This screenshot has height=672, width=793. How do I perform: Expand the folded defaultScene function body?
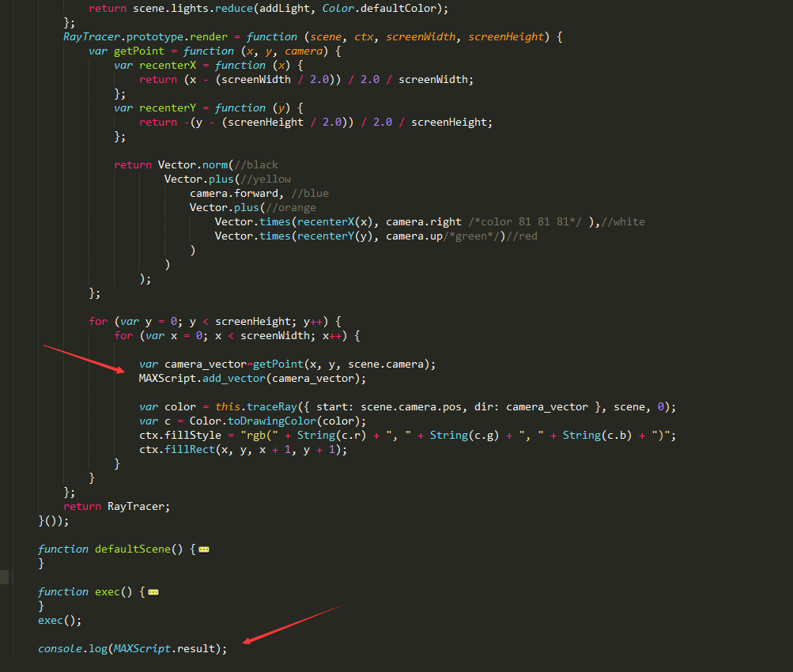point(204,549)
